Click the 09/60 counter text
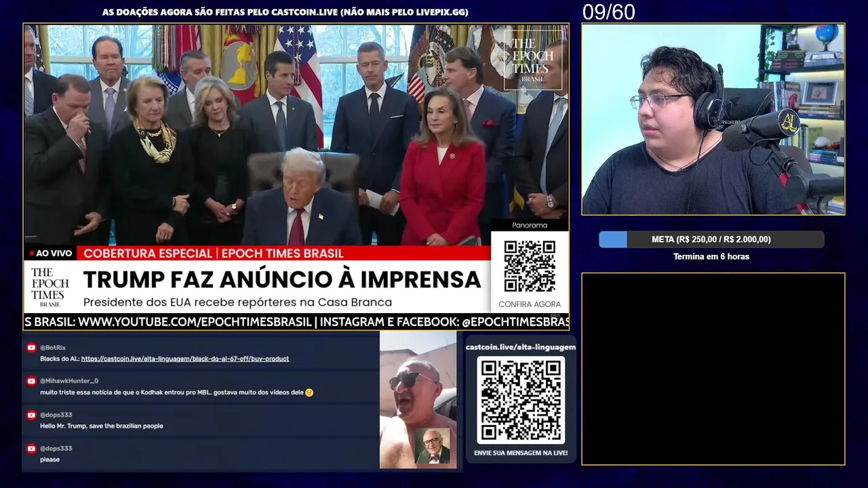The width and height of the screenshot is (868, 488). [608, 12]
